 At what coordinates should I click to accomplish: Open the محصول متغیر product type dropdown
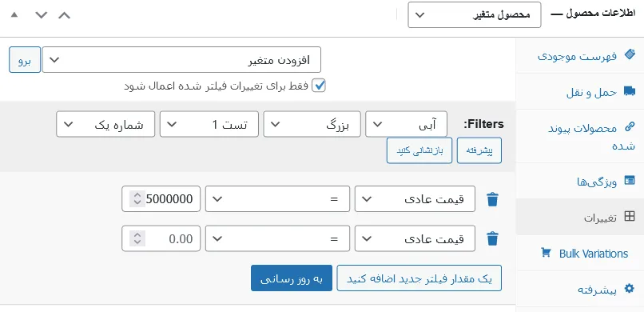pos(475,15)
